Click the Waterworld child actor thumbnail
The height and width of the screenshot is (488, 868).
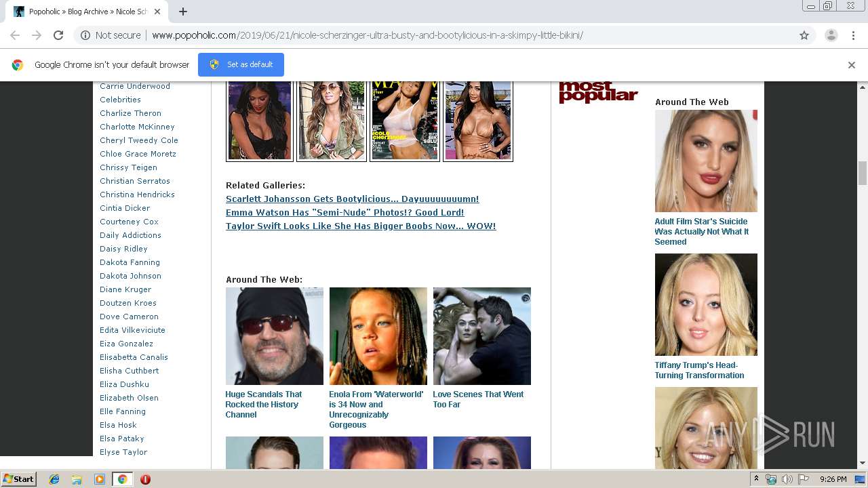pyautogui.click(x=378, y=336)
